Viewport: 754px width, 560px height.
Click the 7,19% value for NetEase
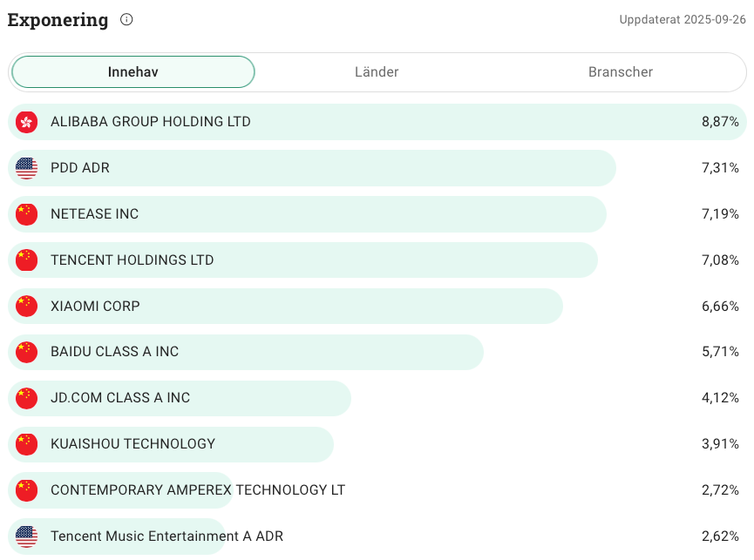(720, 214)
